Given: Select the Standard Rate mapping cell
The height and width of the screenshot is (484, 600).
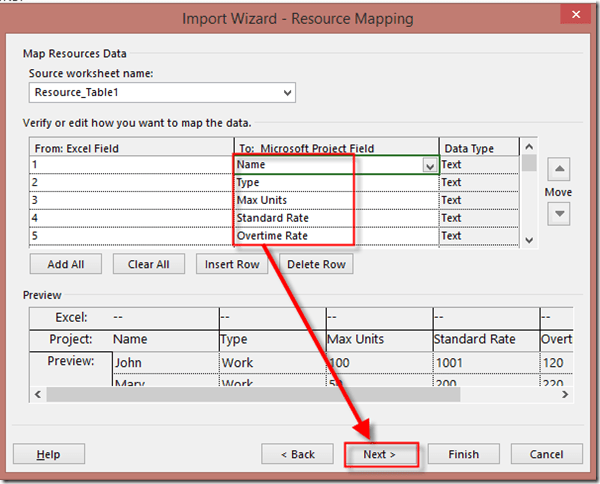Looking at the screenshot, I should [295, 218].
